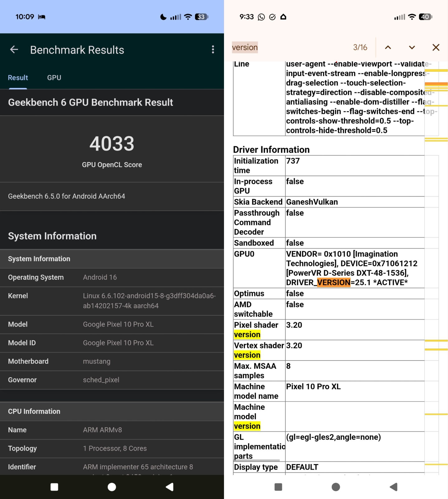
Task: Go to previous 'version' search match
Action: pos(388,47)
